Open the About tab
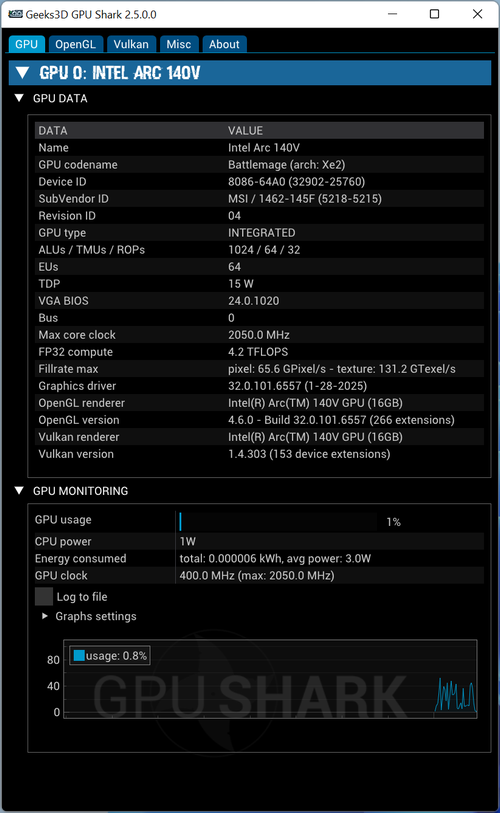 (x=224, y=44)
